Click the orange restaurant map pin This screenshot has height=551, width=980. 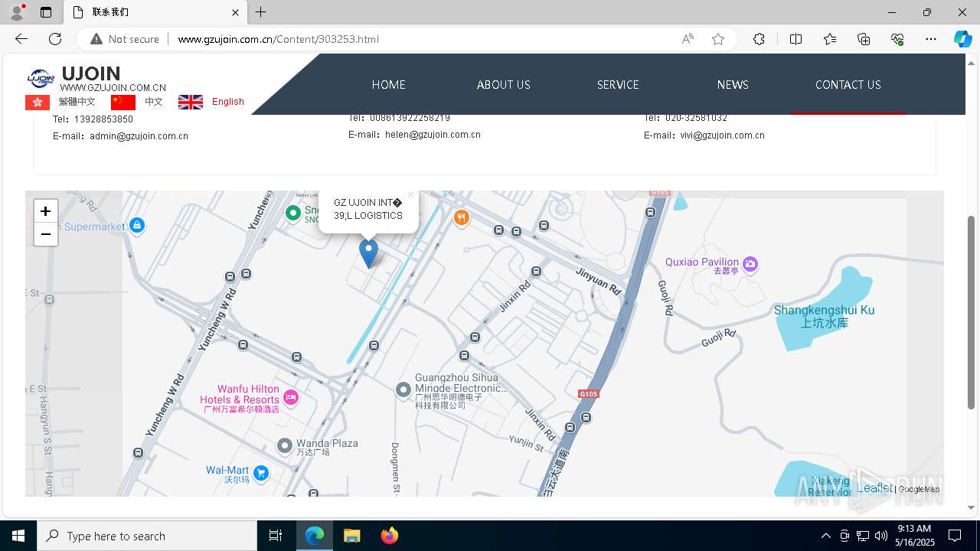click(x=461, y=218)
